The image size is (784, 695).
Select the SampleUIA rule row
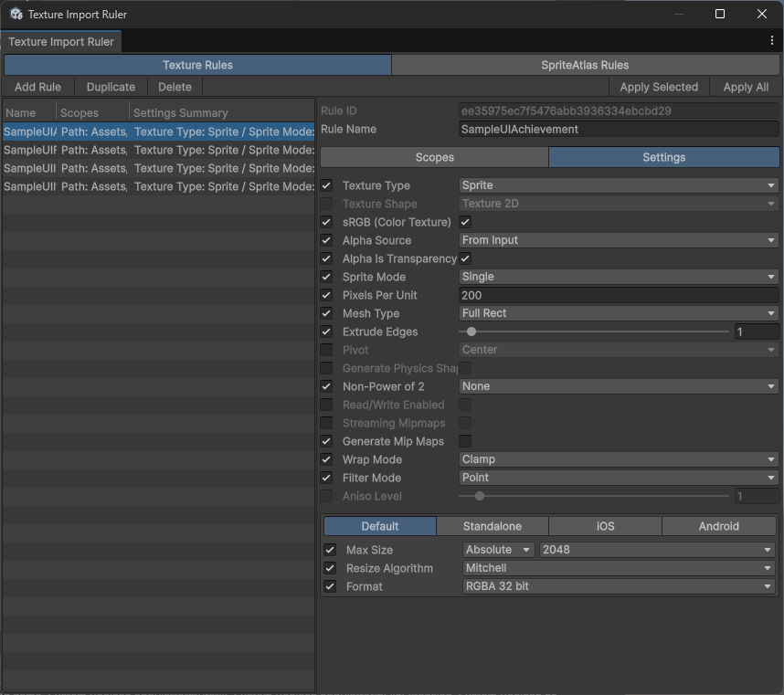[x=158, y=132]
